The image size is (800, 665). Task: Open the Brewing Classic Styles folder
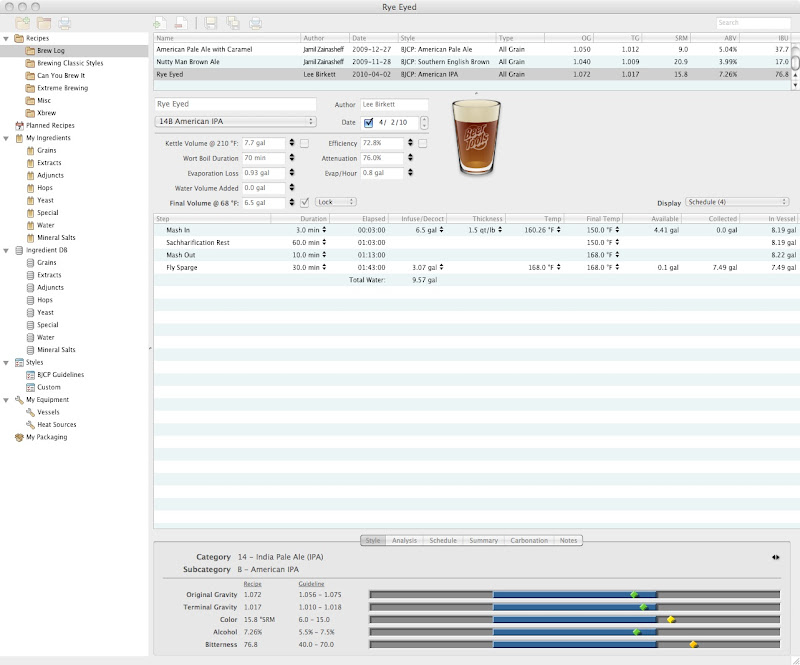(69, 63)
